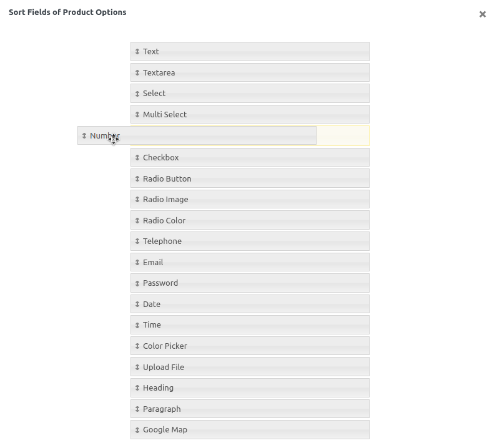Select the Time field row

coord(250,325)
